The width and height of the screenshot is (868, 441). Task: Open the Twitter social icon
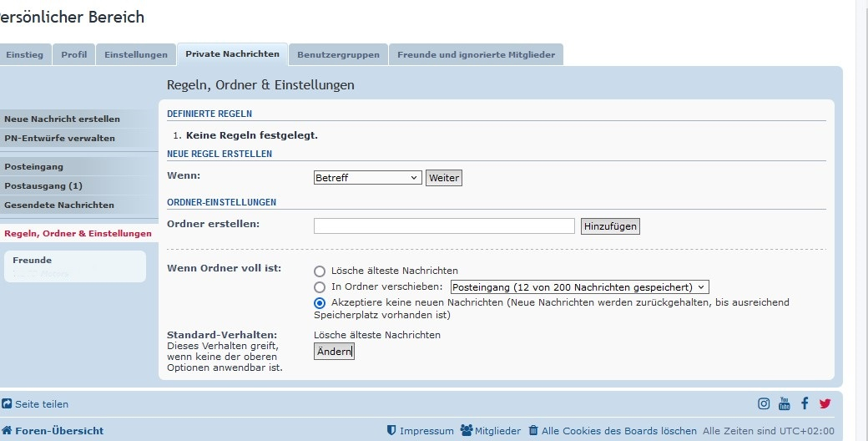(825, 403)
